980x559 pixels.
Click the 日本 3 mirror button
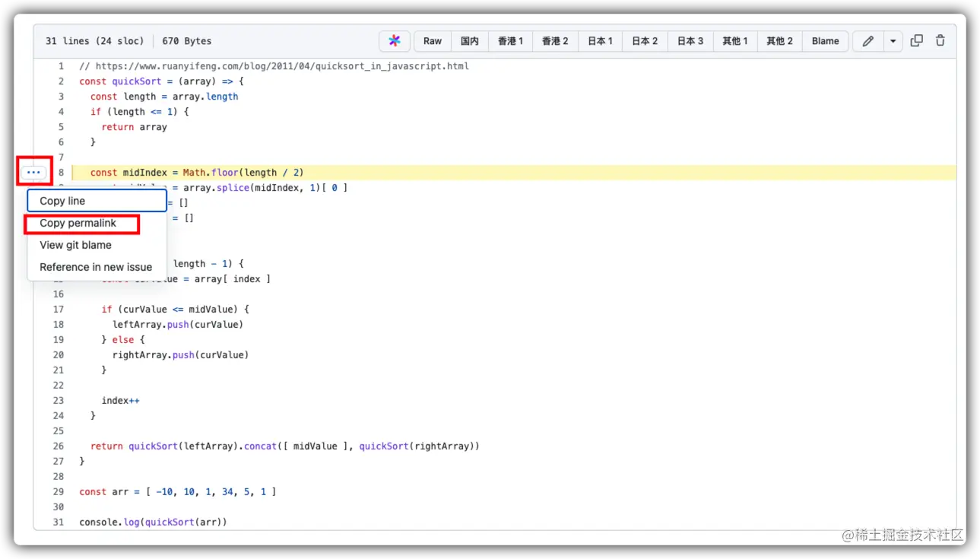(690, 41)
